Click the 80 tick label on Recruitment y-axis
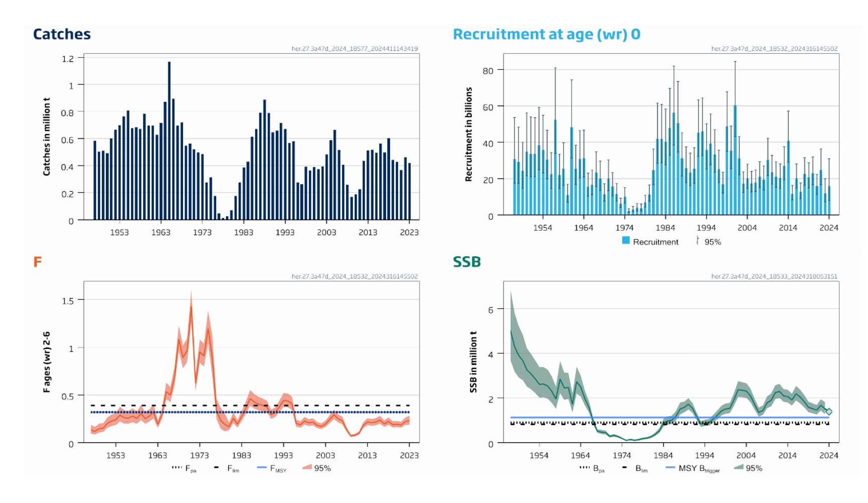The height and width of the screenshot is (503, 868). (x=488, y=71)
